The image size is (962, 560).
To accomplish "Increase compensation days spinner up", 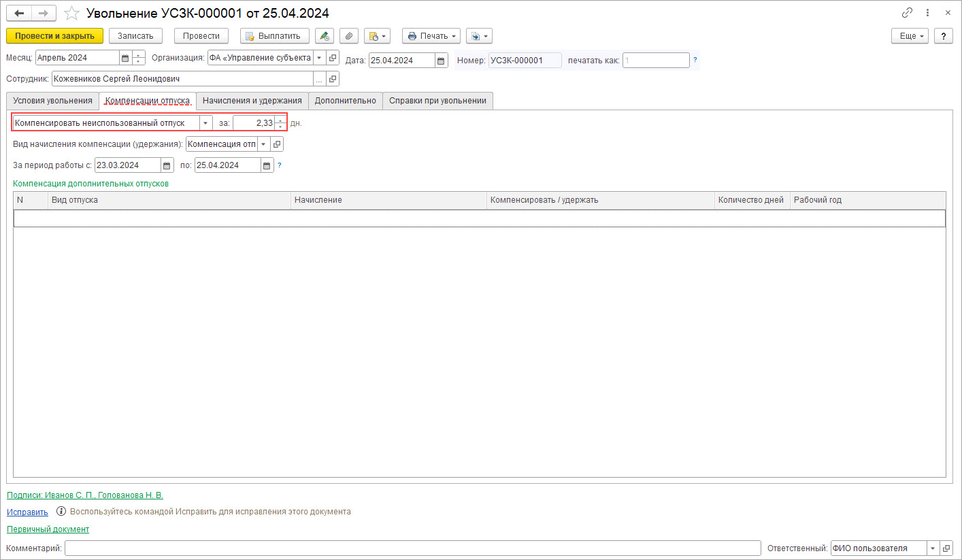I will click(280, 120).
